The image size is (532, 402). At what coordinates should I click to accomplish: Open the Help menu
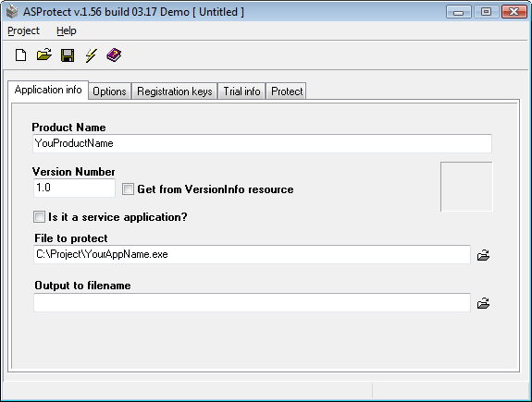coord(67,30)
